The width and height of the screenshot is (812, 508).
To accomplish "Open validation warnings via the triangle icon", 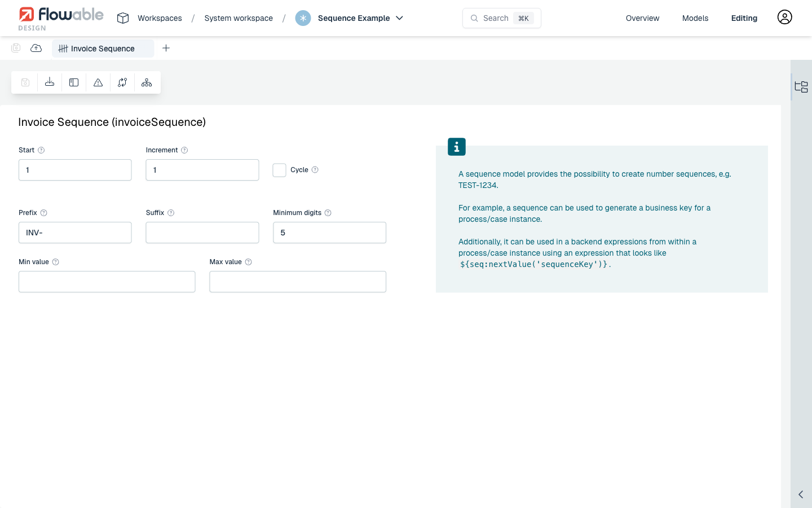I will pos(98,82).
